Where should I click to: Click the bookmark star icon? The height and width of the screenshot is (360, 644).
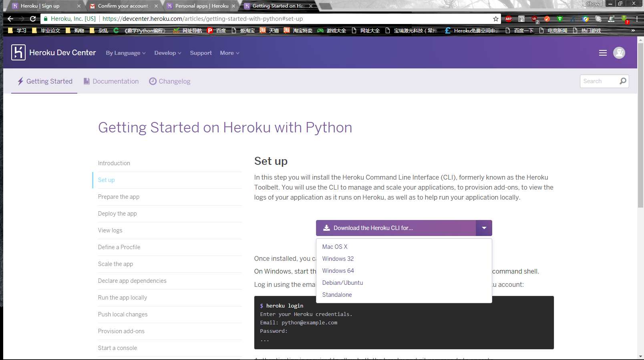495,18
